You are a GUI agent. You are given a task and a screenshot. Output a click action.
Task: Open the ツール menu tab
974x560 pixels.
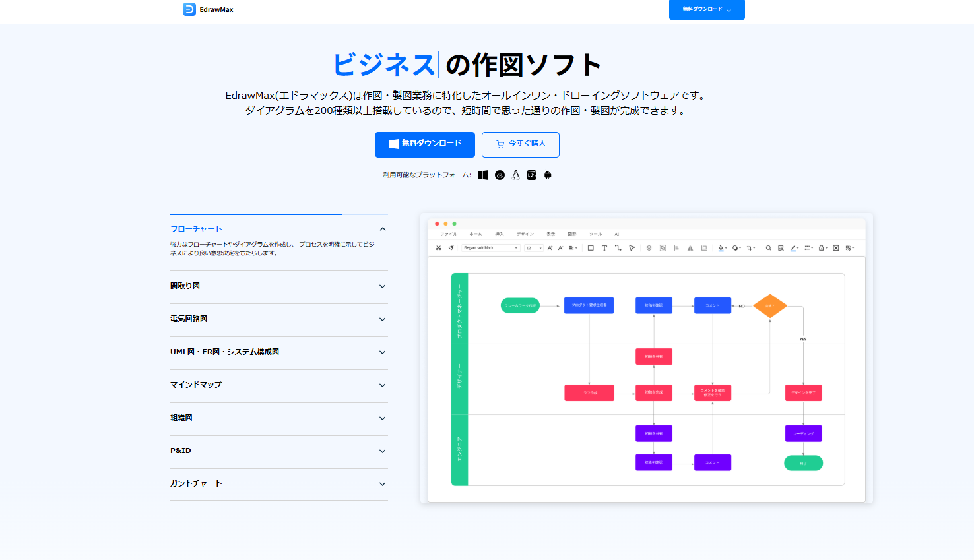point(595,234)
